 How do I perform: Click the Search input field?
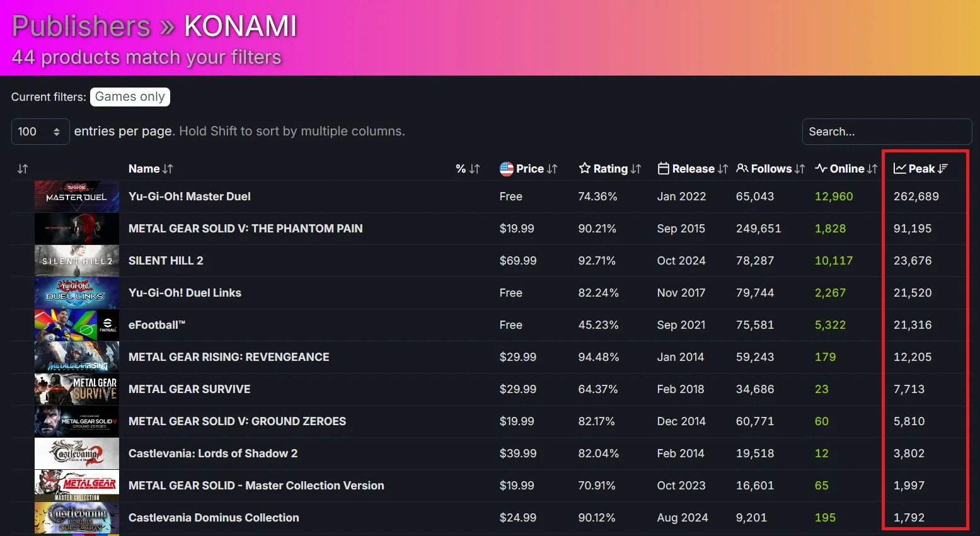click(x=887, y=132)
